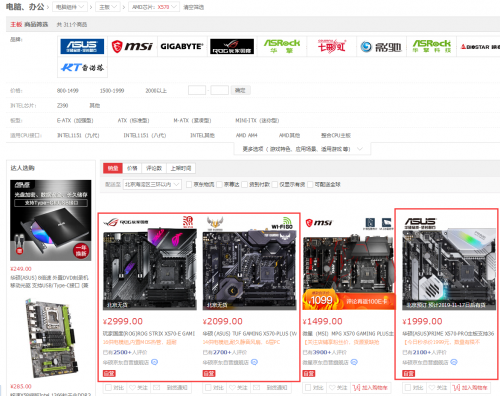Switch to the 评论数 sort tab
Viewport: 500px width, 396px height.
(154, 168)
